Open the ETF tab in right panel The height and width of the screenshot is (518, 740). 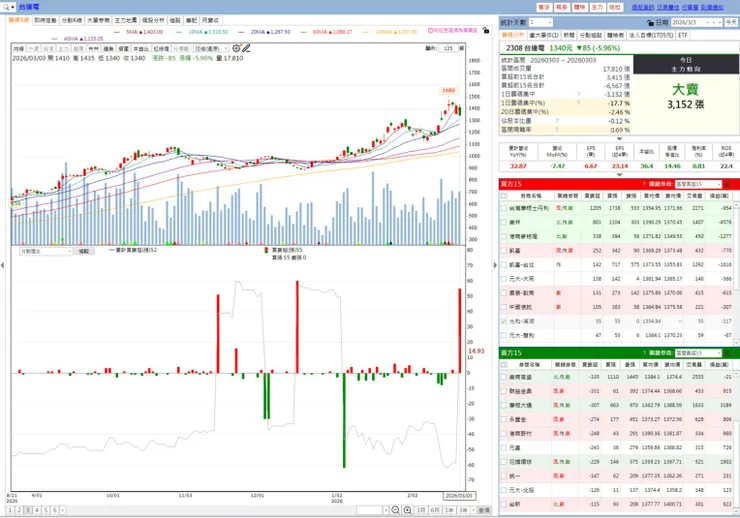(x=683, y=35)
